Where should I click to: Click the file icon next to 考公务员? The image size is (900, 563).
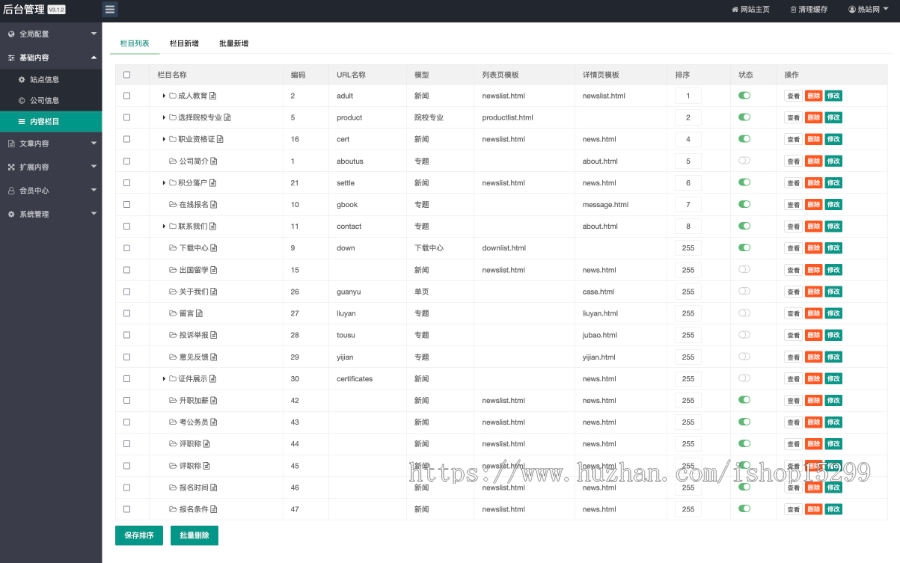click(214, 422)
